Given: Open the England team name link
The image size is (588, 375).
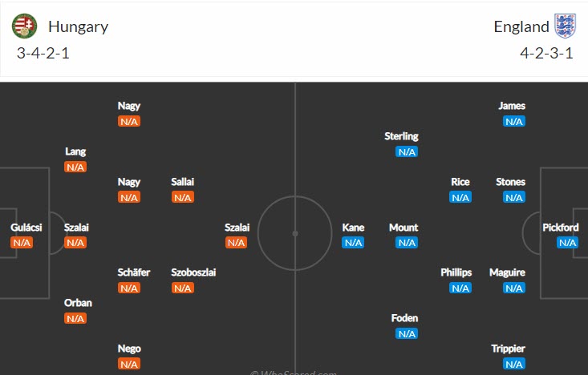Looking at the screenshot, I should coord(521,26).
